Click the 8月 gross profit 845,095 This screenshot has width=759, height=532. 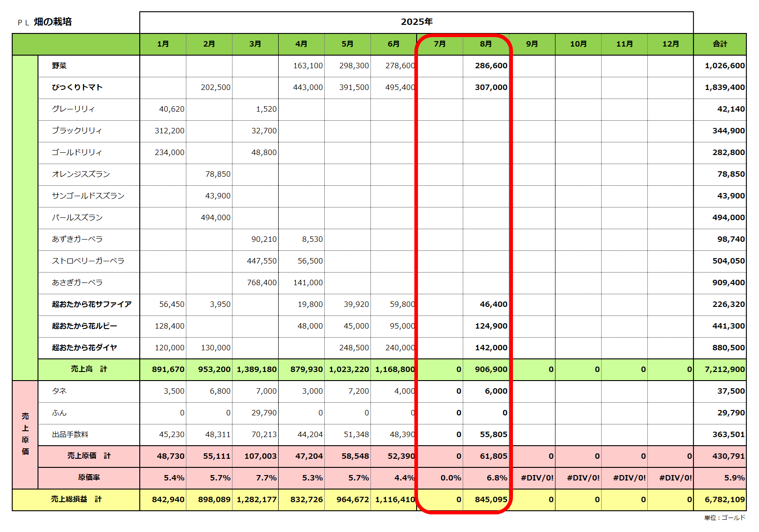pyautogui.click(x=491, y=499)
